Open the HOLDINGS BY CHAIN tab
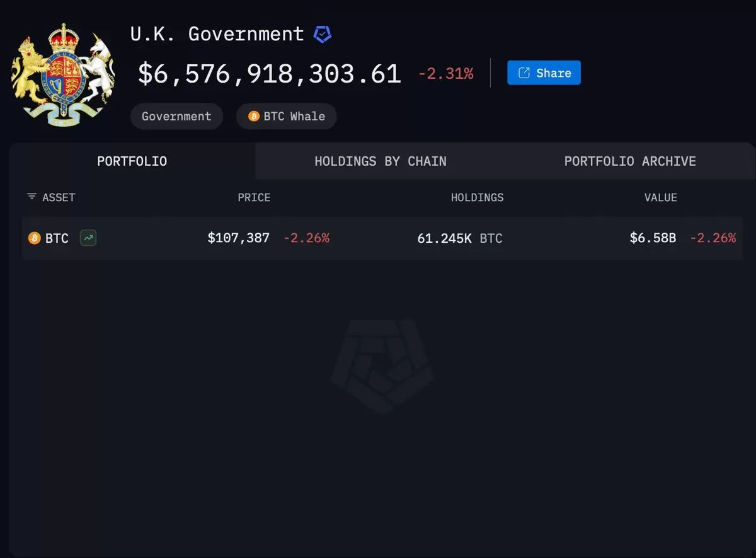Screen dimensions: 756x558 click(381, 161)
